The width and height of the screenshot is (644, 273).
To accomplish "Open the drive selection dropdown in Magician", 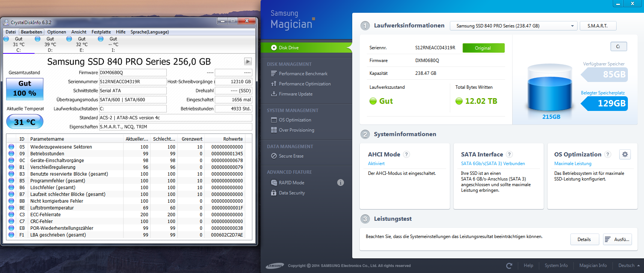I will click(x=513, y=26).
